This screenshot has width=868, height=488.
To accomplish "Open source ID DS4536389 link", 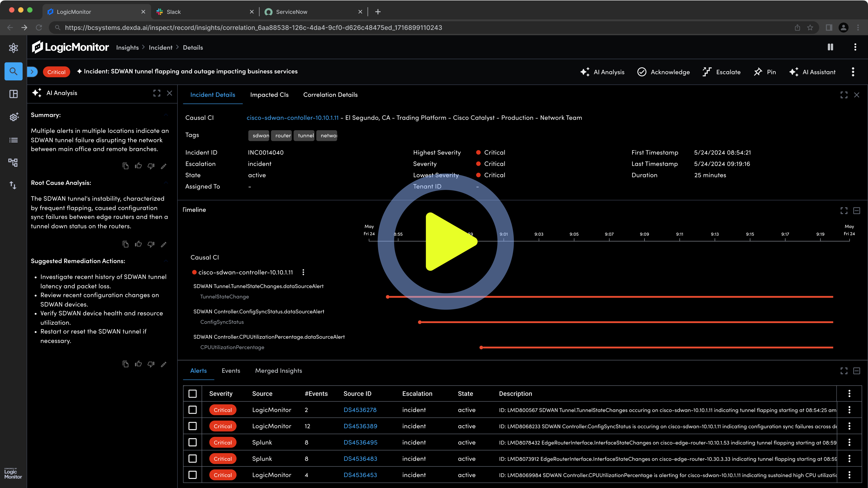I will [x=360, y=426].
